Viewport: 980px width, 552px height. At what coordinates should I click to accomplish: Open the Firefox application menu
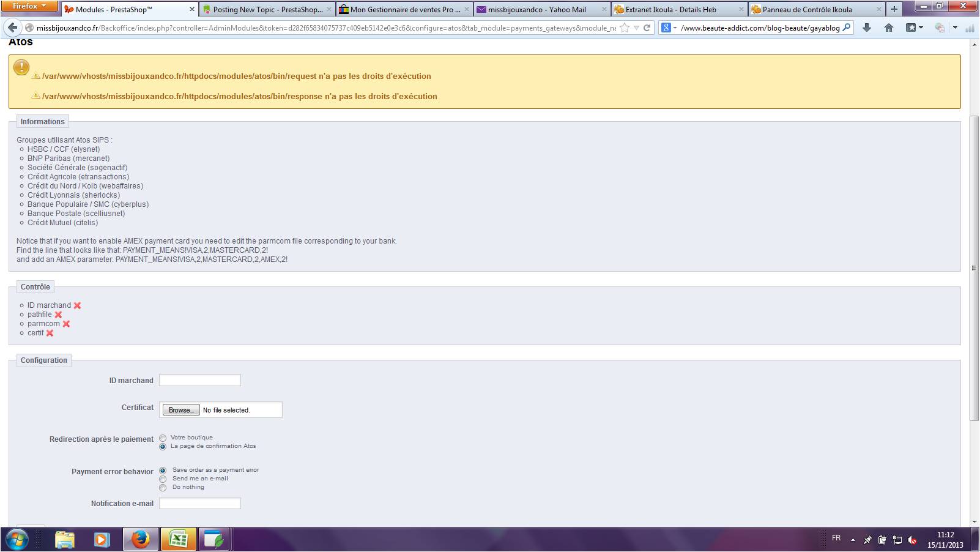click(29, 6)
